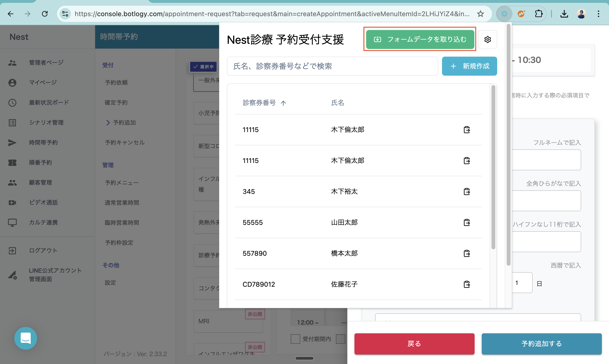The width and height of the screenshot is (609, 364).
Task: Click the copy icon for patient 345
Action: [467, 191]
